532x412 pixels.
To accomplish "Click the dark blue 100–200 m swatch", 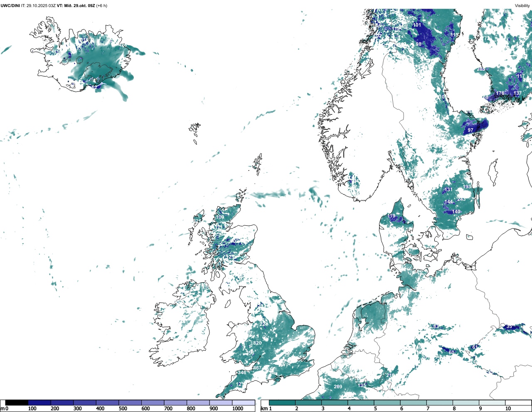I will coord(39,402).
